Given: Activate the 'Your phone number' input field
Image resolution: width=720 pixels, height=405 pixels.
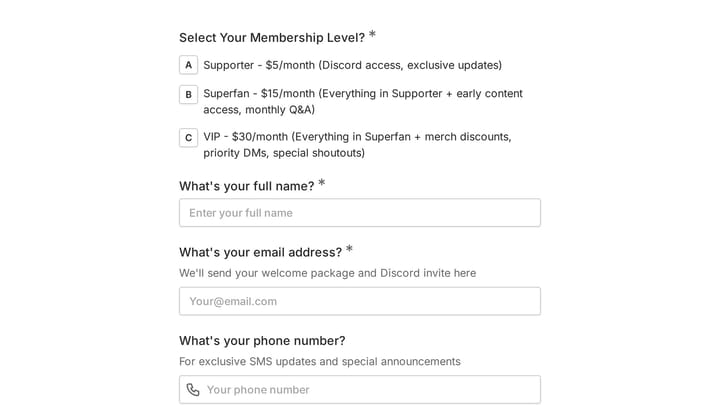Looking at the screenshot, I should pos(360,390).
